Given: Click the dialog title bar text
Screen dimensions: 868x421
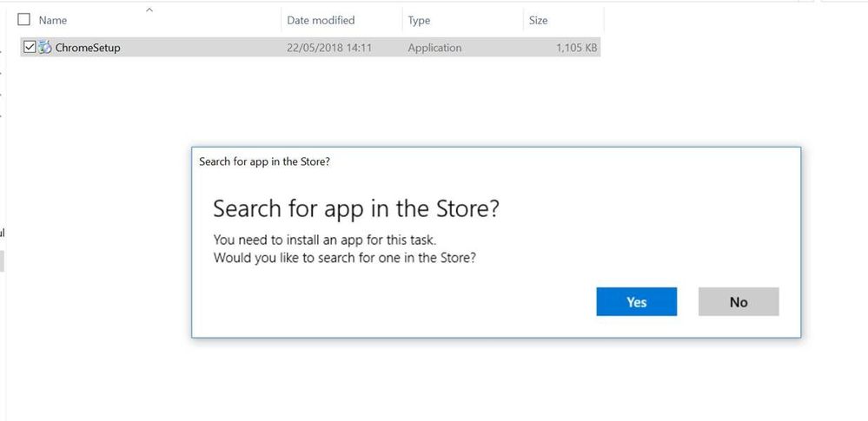Looking at the screenshot, I should 265,162.
